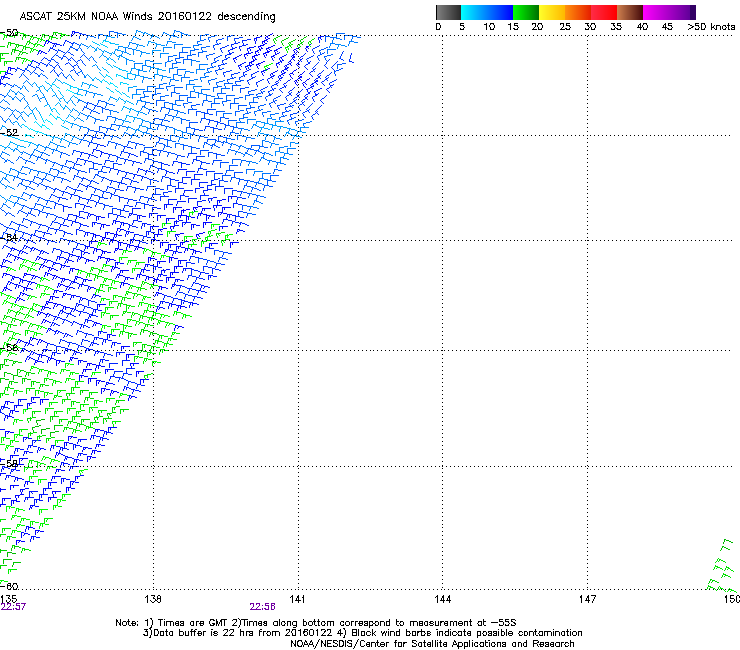The width and height of the screenshot is (740, 650).
Task: Click latitude label -52
Action: pos(9,133)
